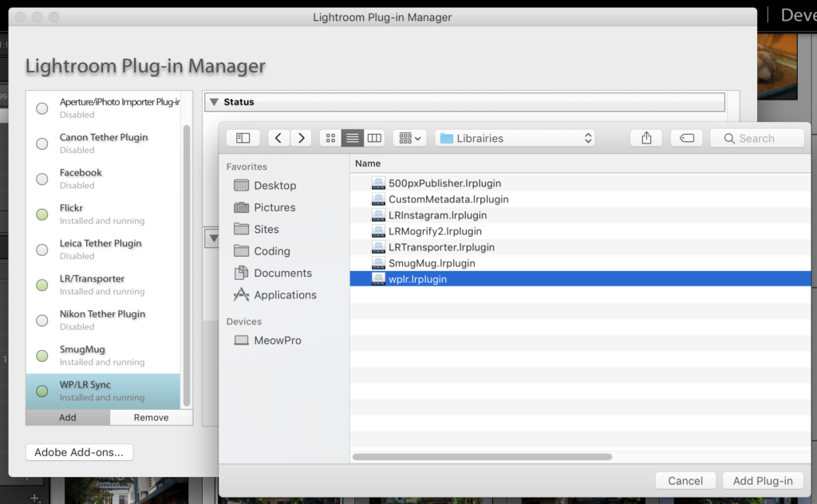817x504 pixels.
Task: Click Canon Tether Plugin status indicator
Action: click(42, 144)
